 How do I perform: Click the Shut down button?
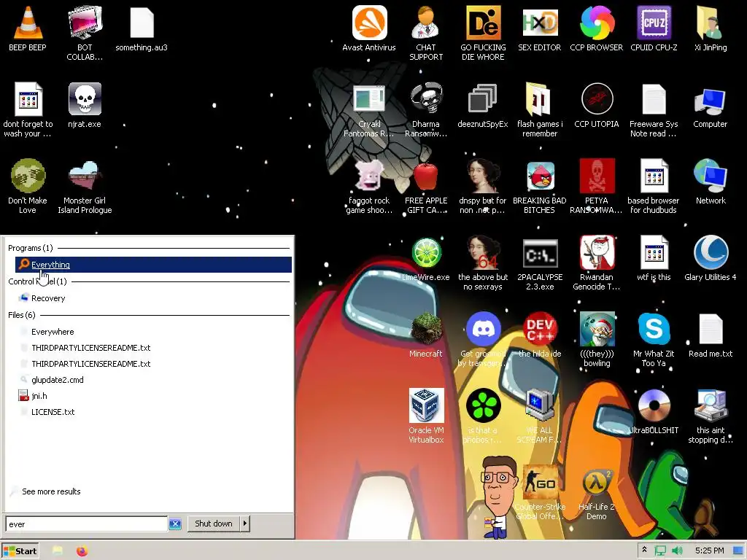pyautogui.click(x=214, y=524)
